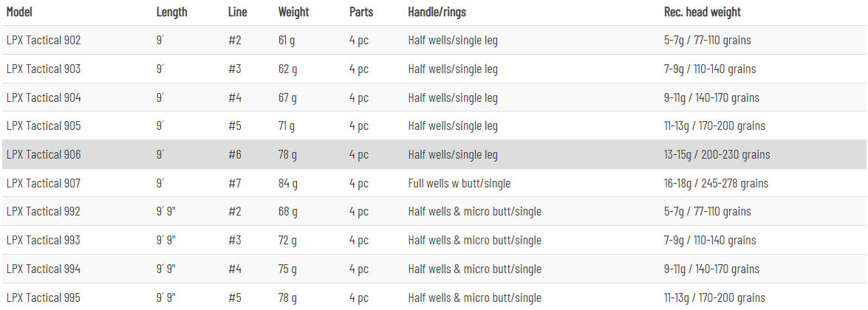
Task: Select the LPX Tactical 995 model
Action: pyautogui.click(x=43, y=297)
